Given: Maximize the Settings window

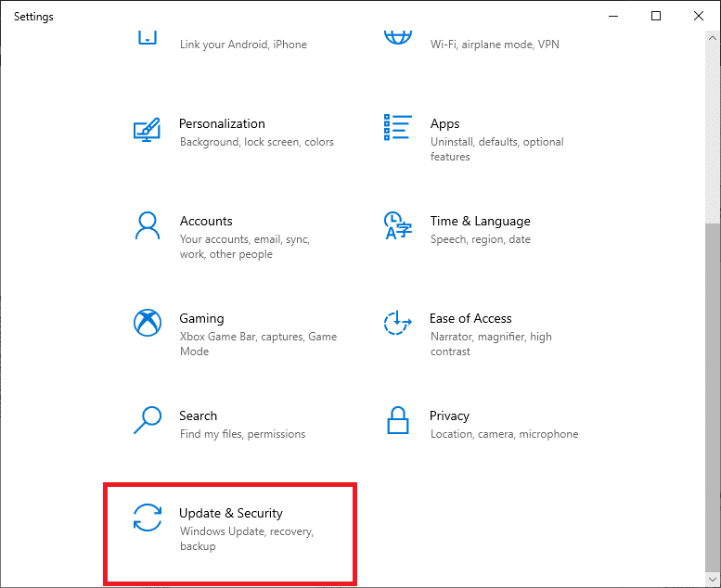Looking at the screenshot, I should (656, 16).
